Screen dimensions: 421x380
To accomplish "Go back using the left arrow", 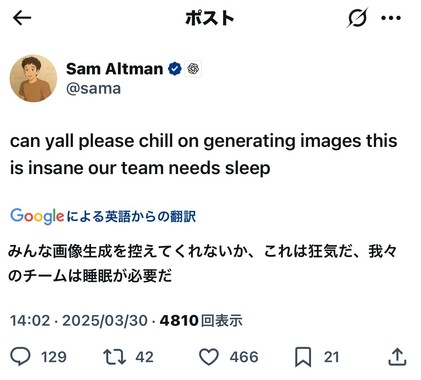I will click(x=22, y=18).
